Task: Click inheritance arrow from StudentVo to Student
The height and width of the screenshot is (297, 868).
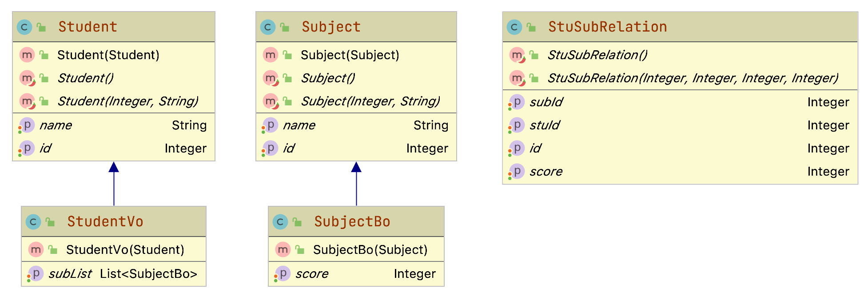Action: click(x=114, y=183)
